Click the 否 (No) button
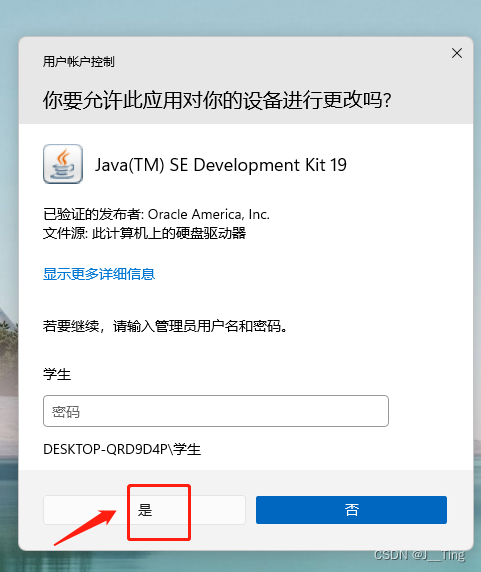This screenshot has width=481, height=572. pyautogui.click(x=351, y=510)
